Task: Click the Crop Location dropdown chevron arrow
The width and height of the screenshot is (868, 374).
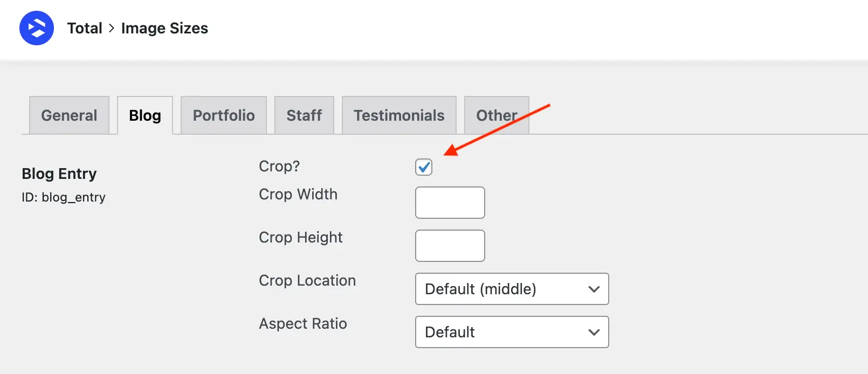Action: (x=594, y=289)
